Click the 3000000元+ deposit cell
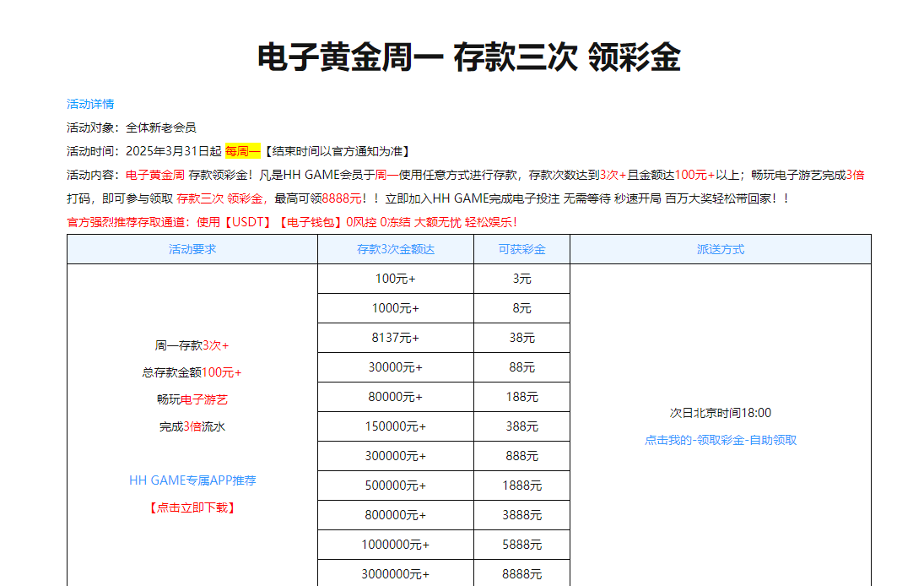This screenshot has height=586, width=924. (x=396, y=573)
